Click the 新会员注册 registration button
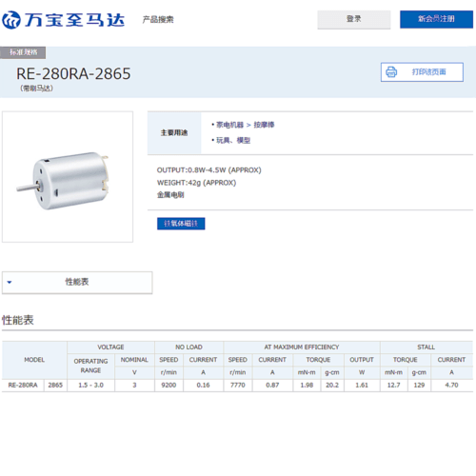 pyautogui.click(x=436, y=19)
